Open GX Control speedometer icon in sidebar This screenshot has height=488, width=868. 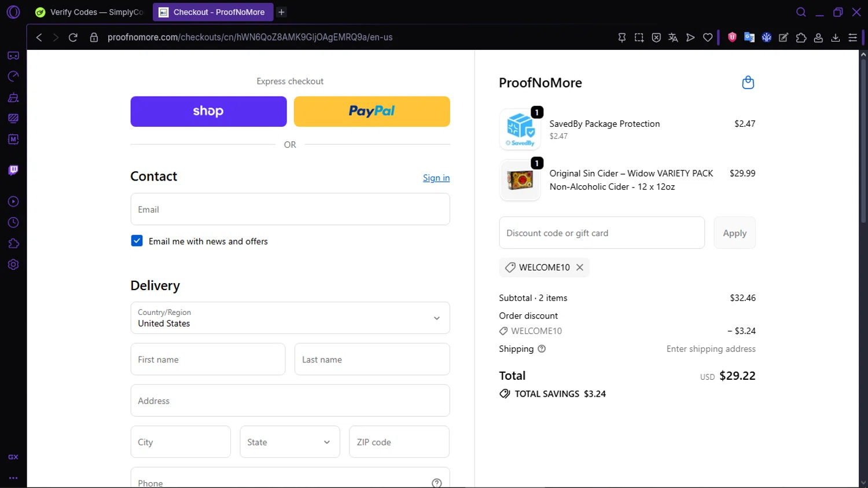pos(13,76)
